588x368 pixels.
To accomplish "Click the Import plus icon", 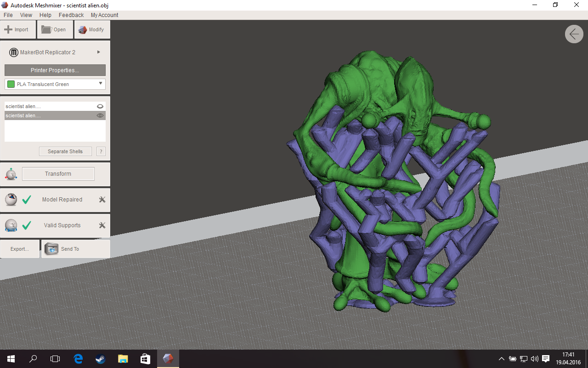I will [8, 29].
